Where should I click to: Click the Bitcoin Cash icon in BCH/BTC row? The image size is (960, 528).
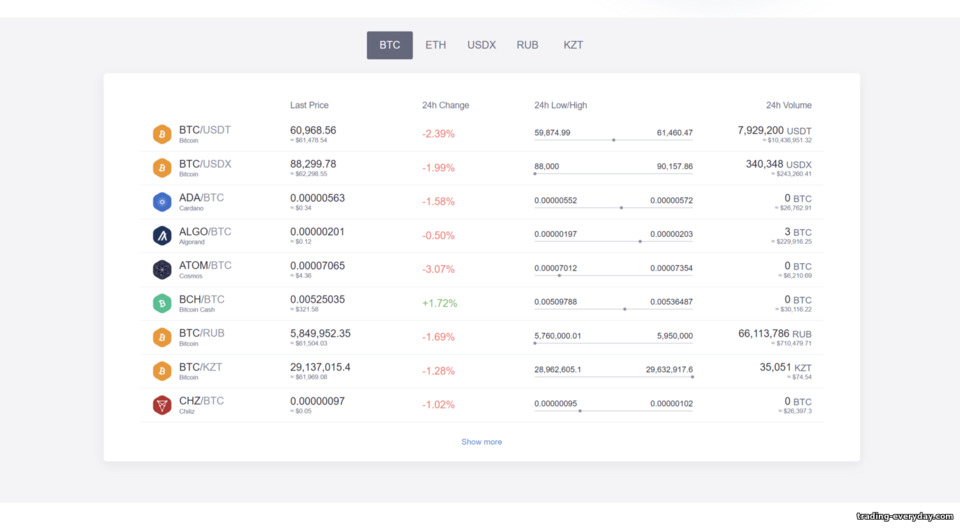click(162, 303)
